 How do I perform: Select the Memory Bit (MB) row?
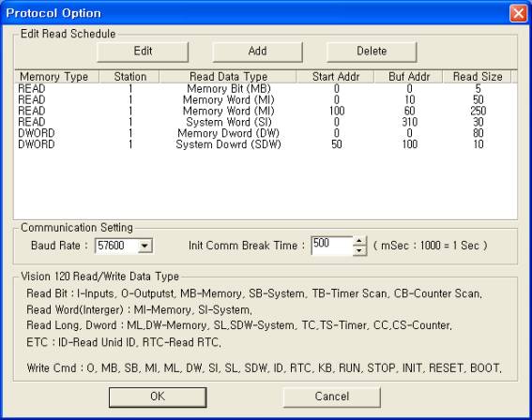pos(266,89)
